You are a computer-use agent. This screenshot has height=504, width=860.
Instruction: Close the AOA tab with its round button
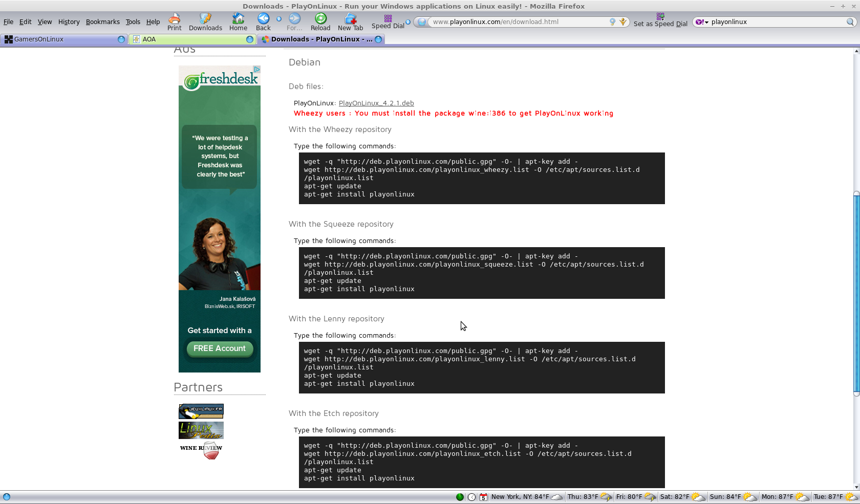tap(250, 39)
